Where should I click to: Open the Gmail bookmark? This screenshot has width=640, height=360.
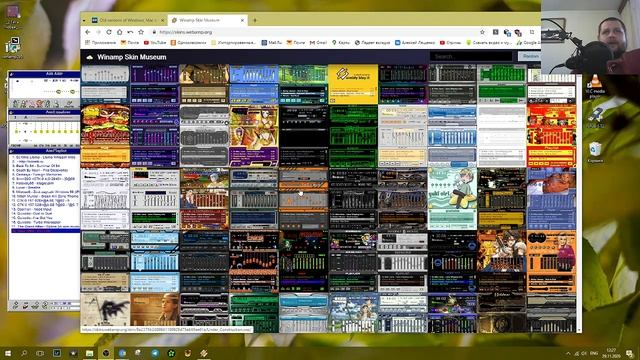tap(318, 42)
